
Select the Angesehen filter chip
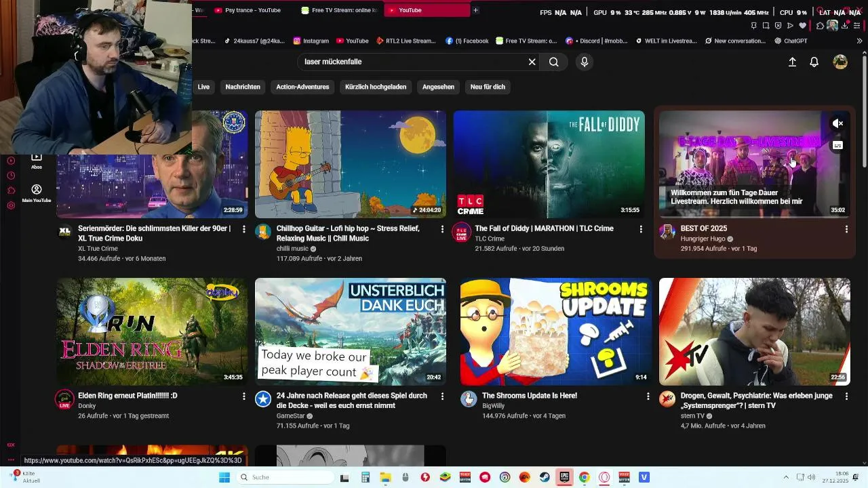click(x=438, y=87)
